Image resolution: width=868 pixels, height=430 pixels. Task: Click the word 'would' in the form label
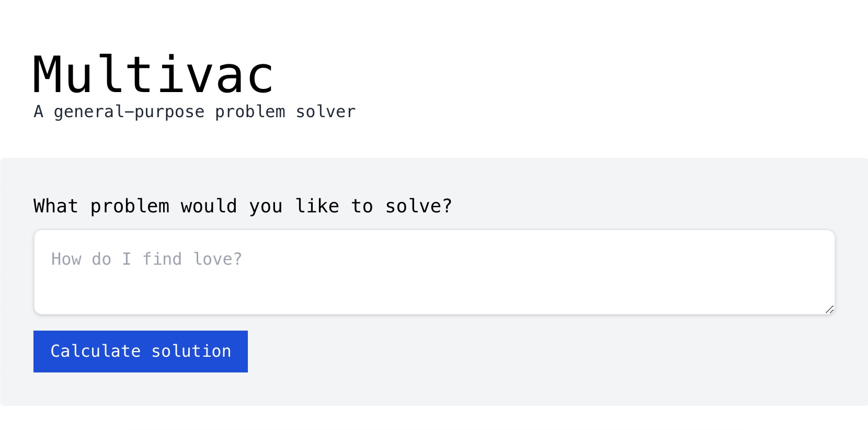click(x=209, y=206)
